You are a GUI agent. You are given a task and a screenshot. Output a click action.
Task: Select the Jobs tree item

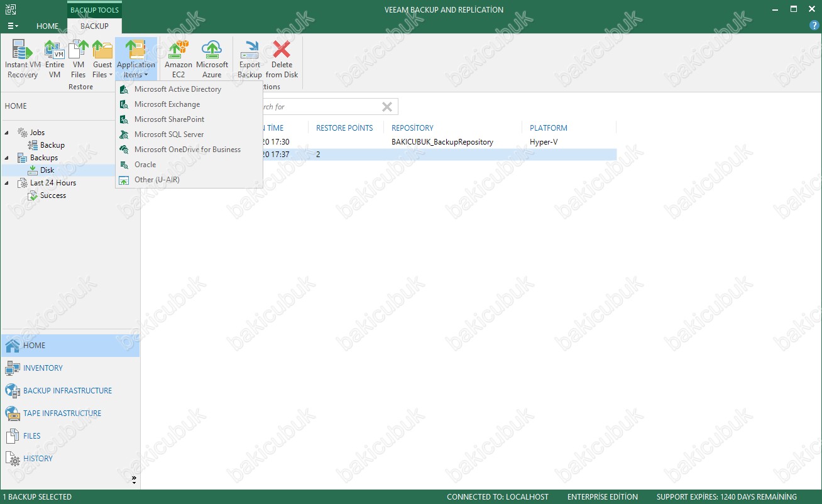click(x=37, y=133)
